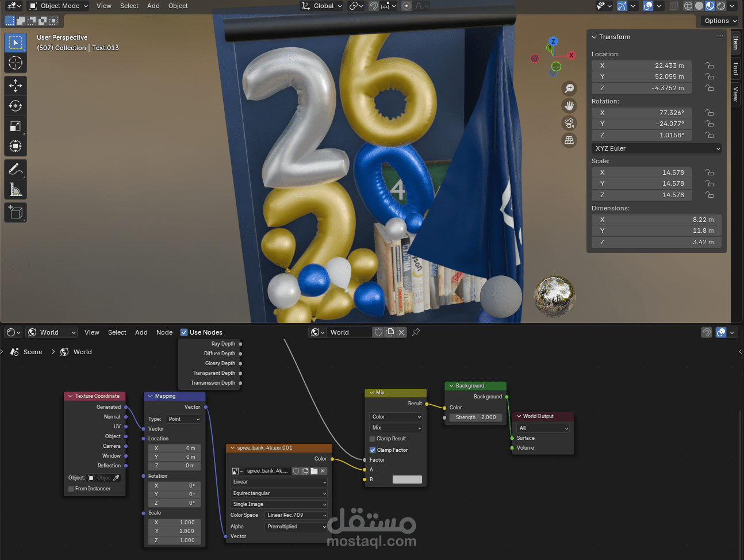Screen dimensions: 744x560
Task: Enable Clamp Result checkbox in Mix node
Action: 372,439
